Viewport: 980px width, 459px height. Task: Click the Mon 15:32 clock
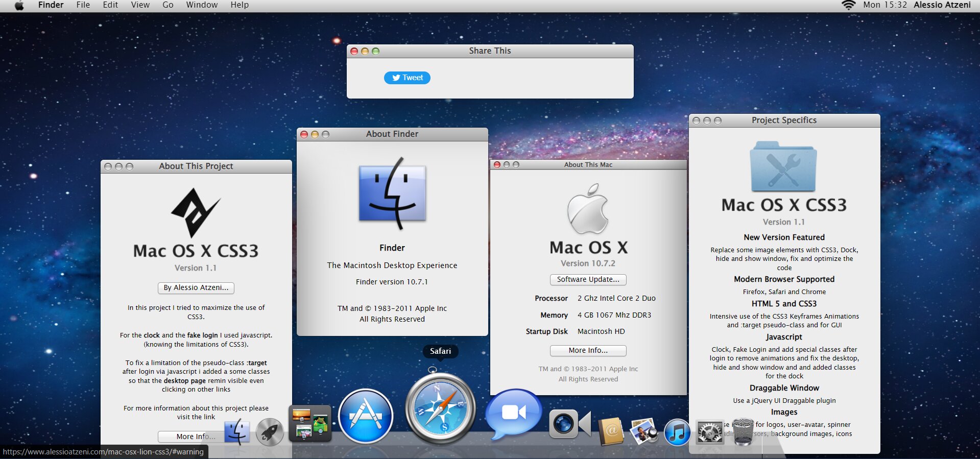[885, 5]
